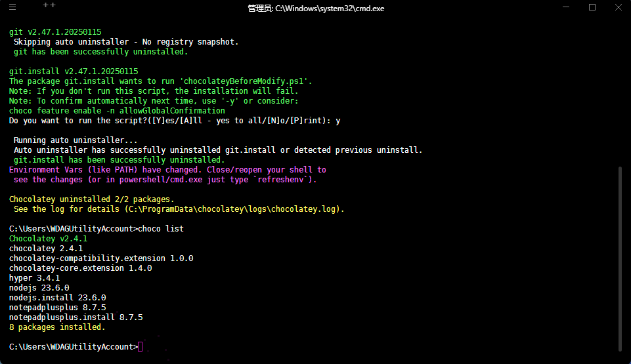Click the 'notepadplusplus.install 8.7.5' line
The height and width of the screenshot is (364, 631).
point(76,317)
